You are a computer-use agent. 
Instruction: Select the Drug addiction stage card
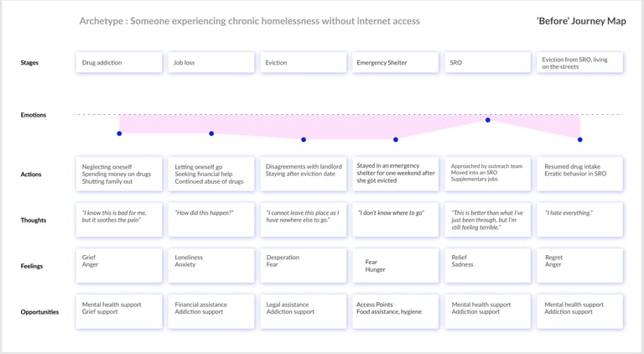tap(119, 62)
